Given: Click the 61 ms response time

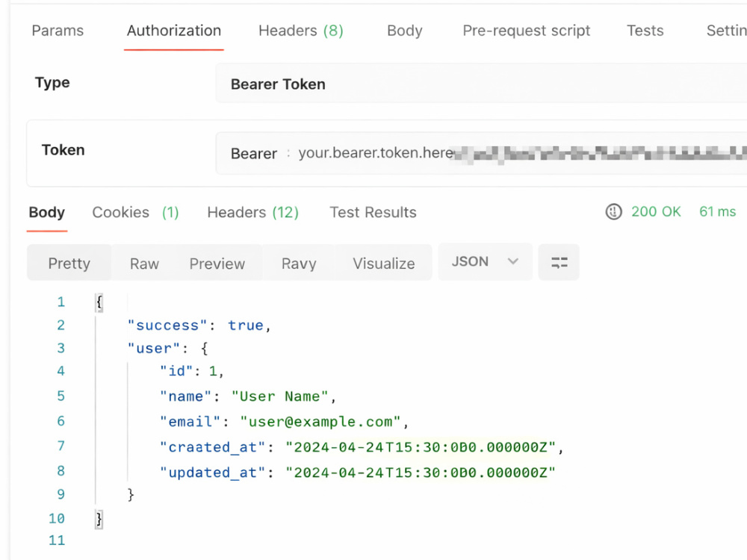Looking at the screenshot, I should click(717, 211).
